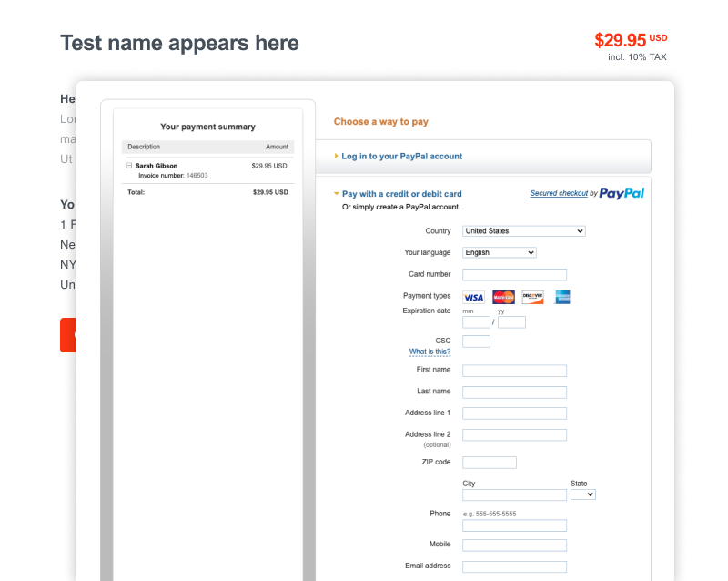Click the ZIP code field
The width and height of the screenshot is (728, 581).
(489, 463)
